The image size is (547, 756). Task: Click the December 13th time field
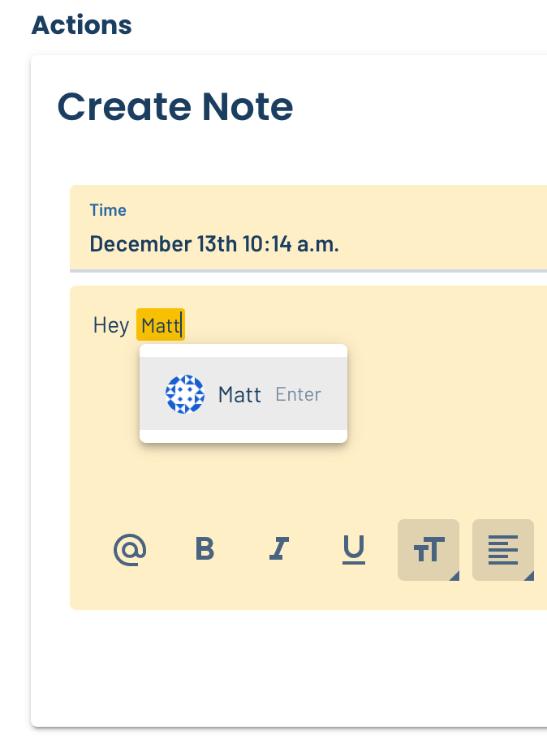308,228
